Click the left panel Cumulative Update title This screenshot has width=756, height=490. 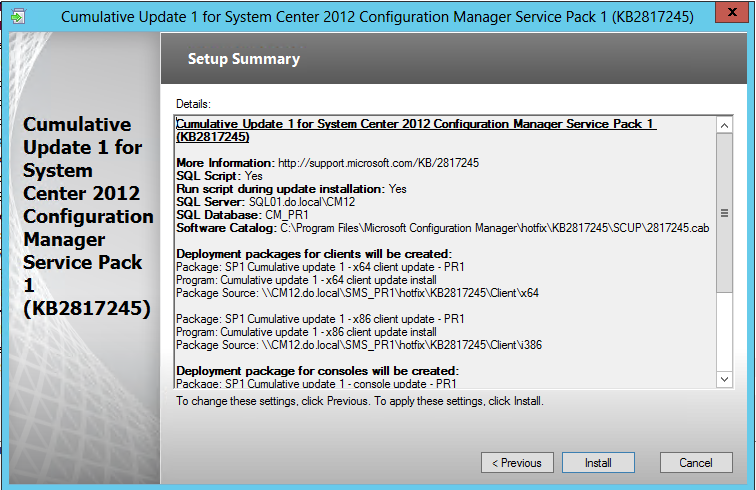click(87, 216)
